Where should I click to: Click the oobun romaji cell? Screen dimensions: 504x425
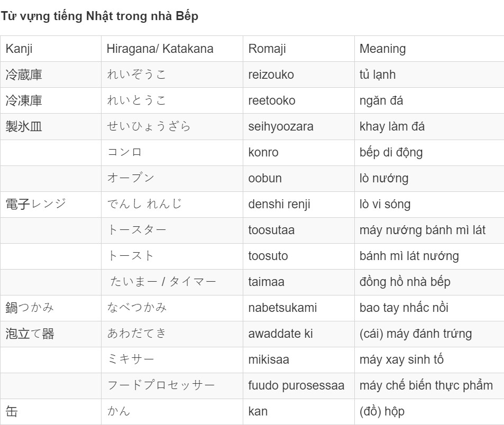click(299, 179)
